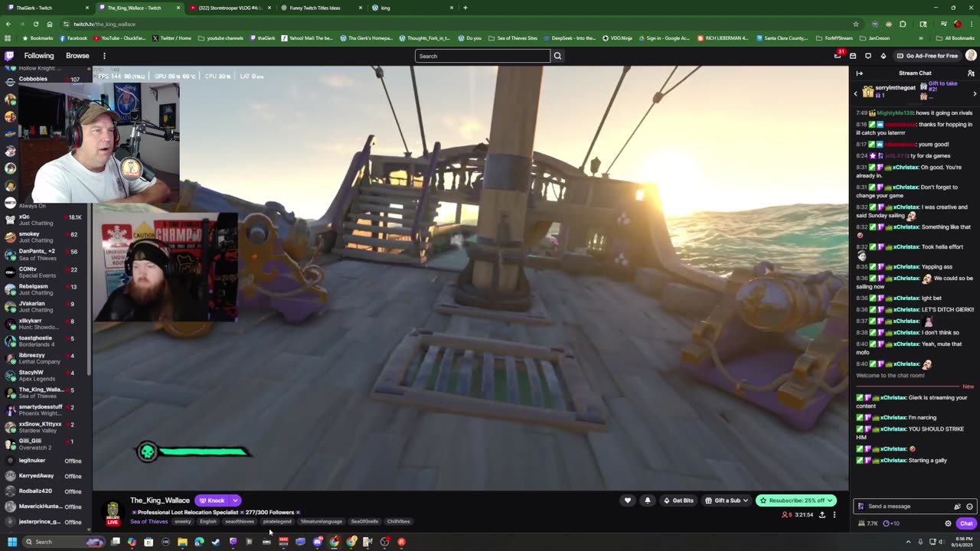Open Twitch notifications with 31 badge

(x=838, y=55)
